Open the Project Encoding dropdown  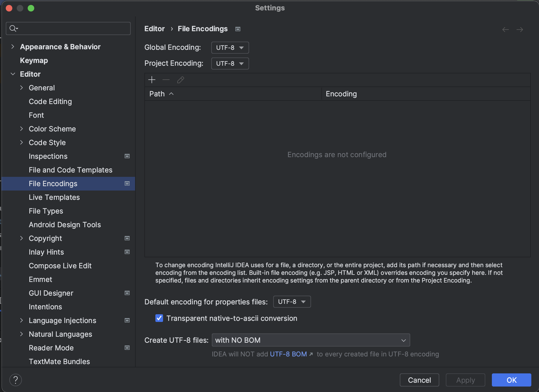coord(230,64)
